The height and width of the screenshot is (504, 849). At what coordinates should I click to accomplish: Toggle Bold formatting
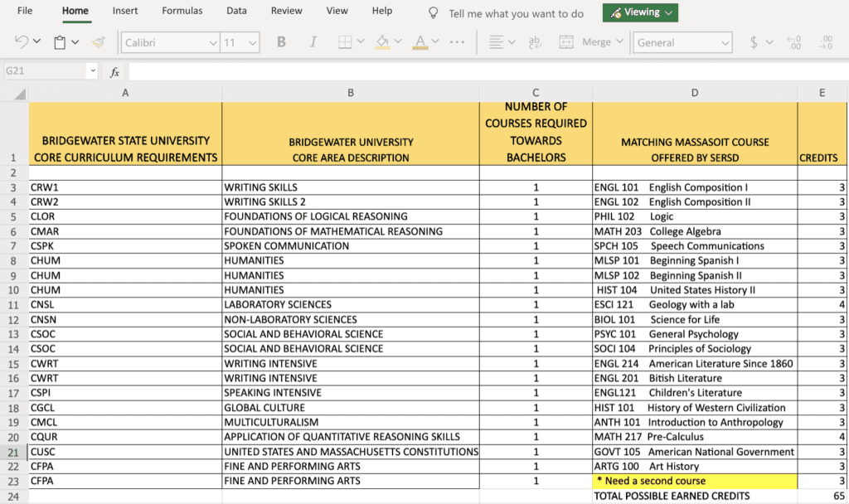point(281,42)
